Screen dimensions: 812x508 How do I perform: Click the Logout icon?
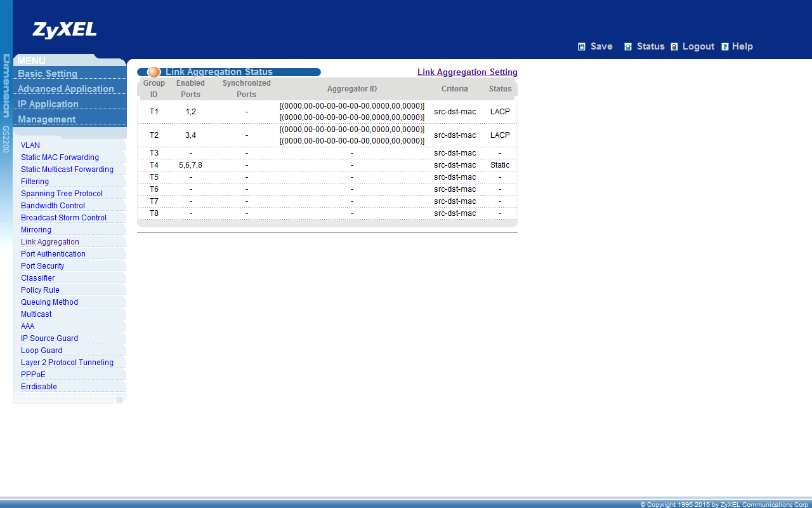(674, 46)
